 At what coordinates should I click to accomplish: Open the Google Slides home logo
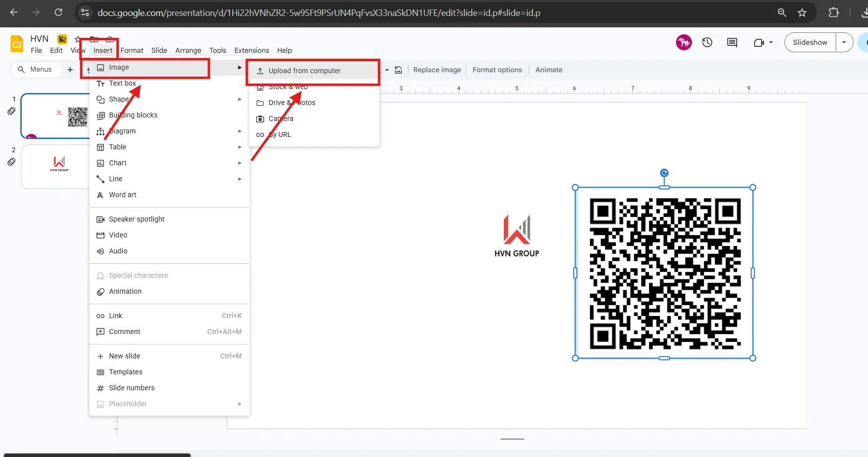point(17,44)
